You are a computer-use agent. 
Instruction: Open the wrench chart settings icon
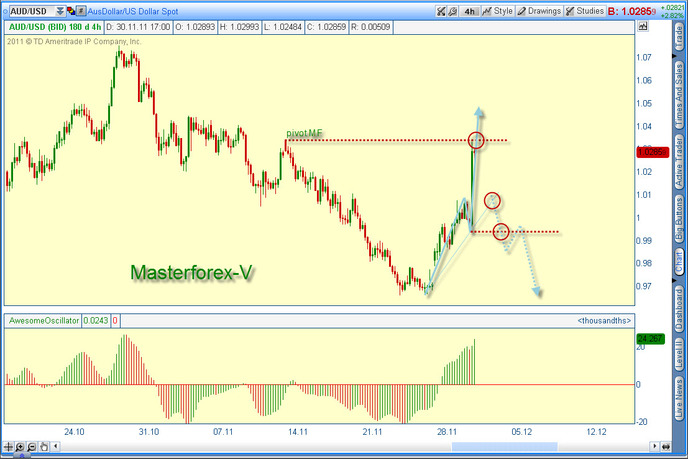click(452, 11)
